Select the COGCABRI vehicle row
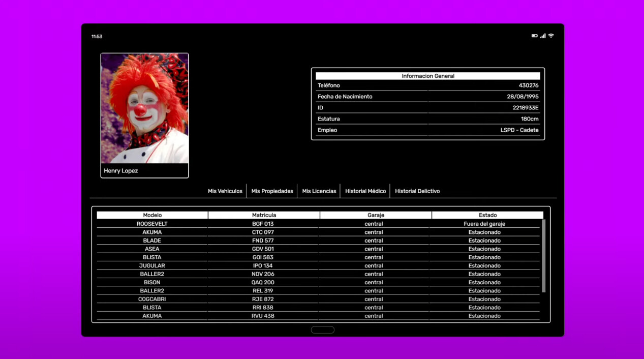Image resolution: width=644 pixels, height=359 pixels. pyautogui.click(x=318, y=299)
